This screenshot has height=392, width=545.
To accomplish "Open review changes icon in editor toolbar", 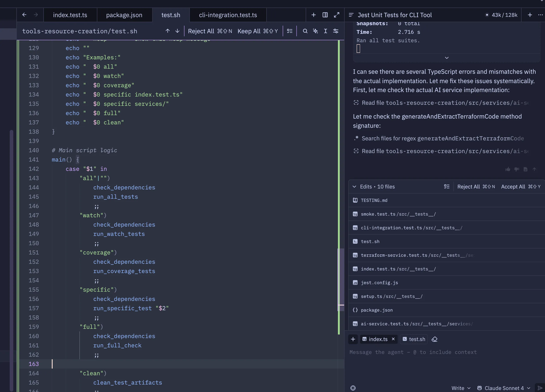I will click(290, 31).
